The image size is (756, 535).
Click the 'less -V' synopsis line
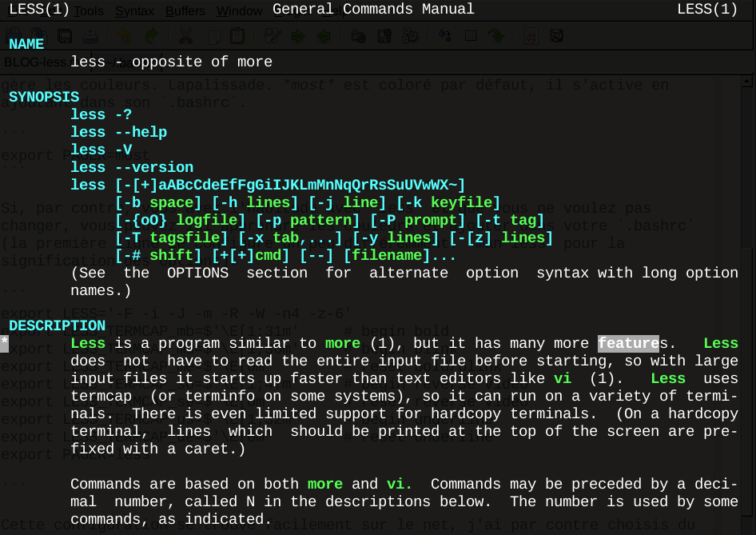click(x=101, y=150)
